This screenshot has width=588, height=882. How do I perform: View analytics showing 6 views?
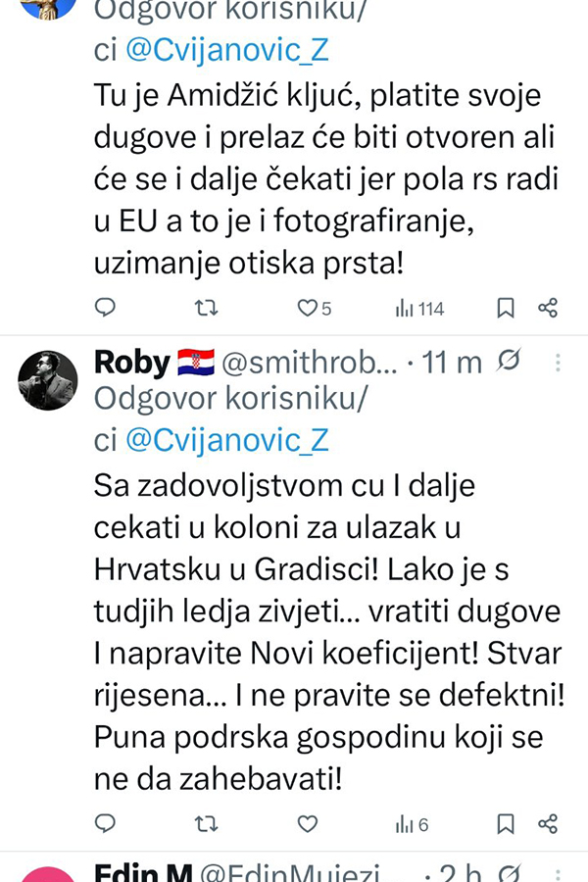[412, 823]
